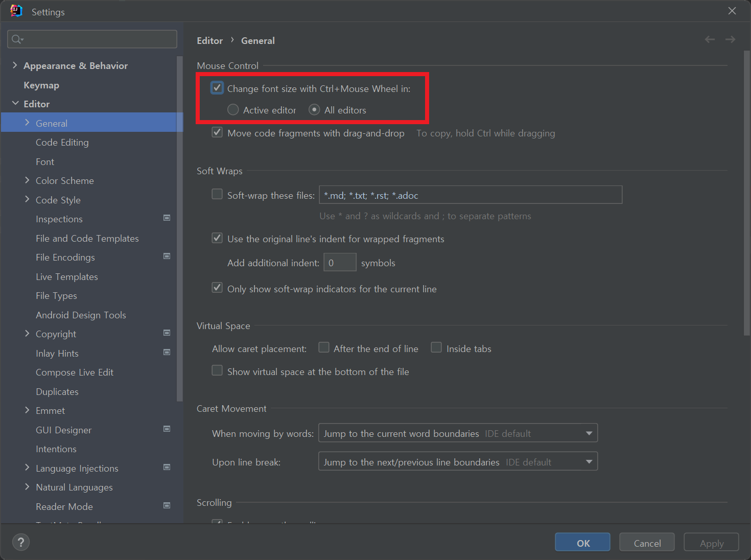Open the Duplicates settings page

tap(57, 392)
